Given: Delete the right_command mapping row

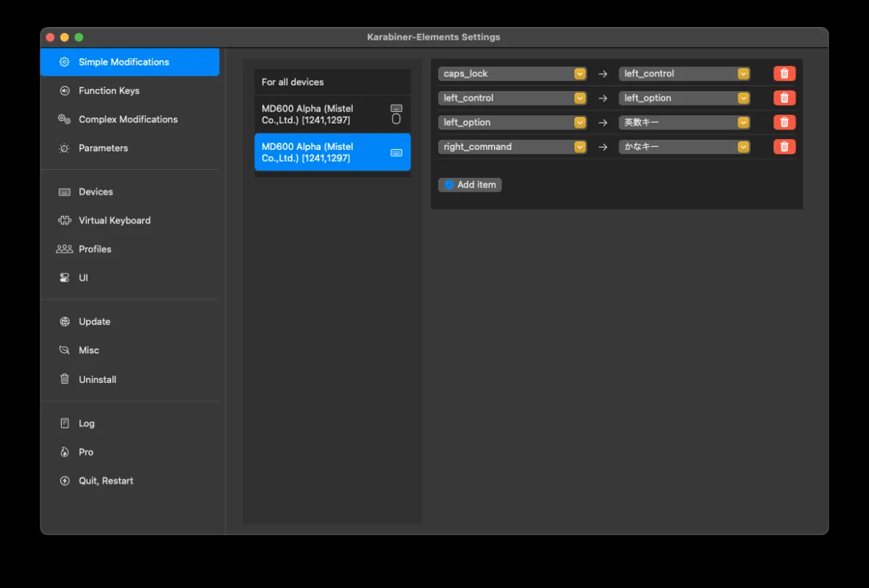Looking at the screenshot, I should coord(784,146).
